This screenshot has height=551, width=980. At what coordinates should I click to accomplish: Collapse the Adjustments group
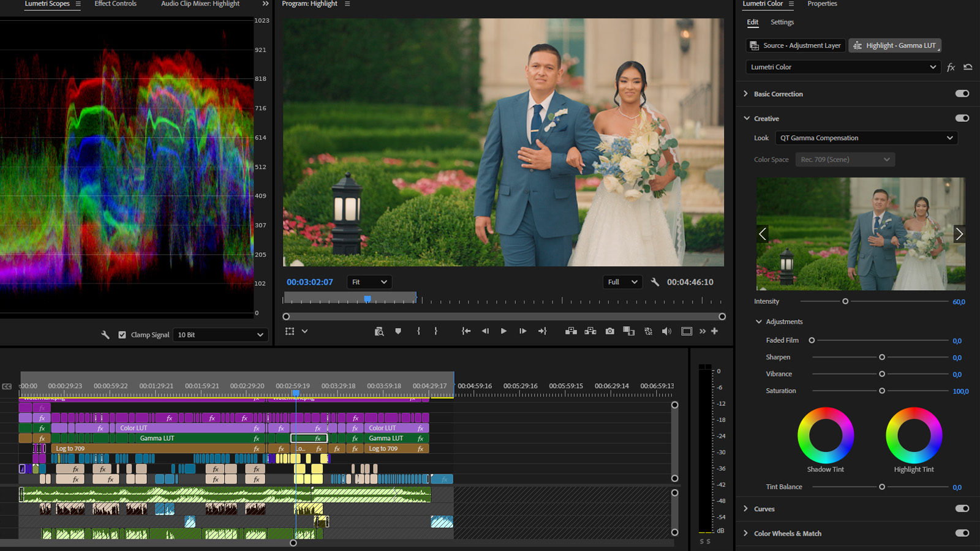(x=759, y=321)
